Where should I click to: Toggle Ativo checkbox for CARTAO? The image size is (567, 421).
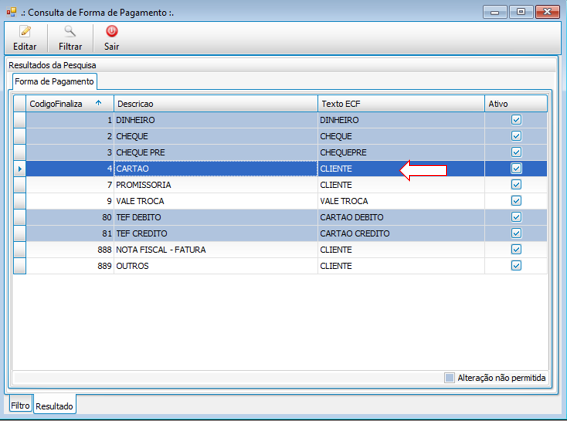tap(516, 168)
